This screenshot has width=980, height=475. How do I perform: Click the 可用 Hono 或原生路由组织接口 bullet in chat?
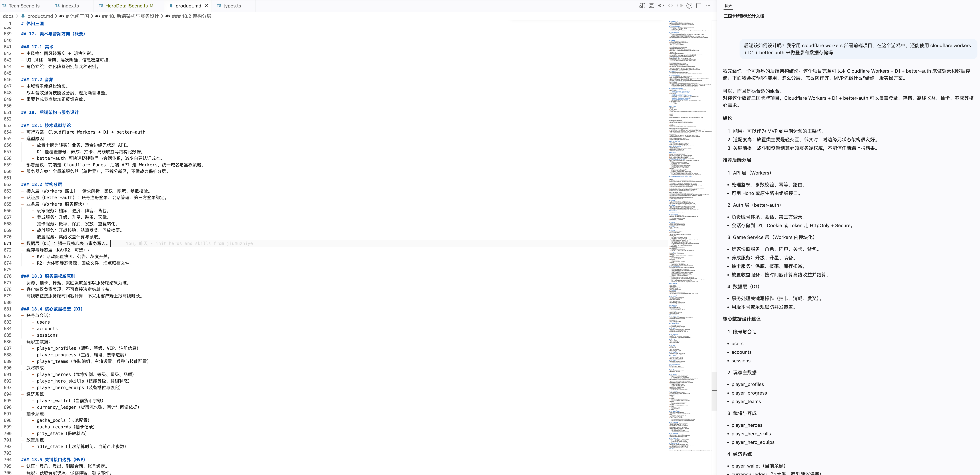pos(767,193)
